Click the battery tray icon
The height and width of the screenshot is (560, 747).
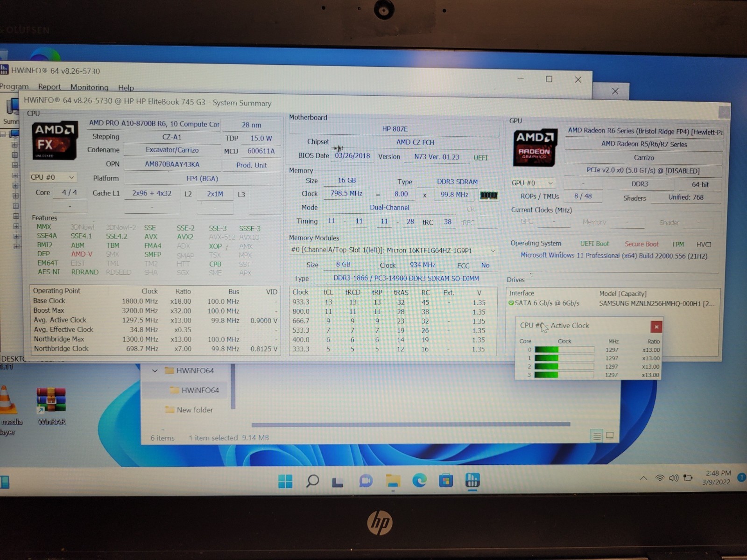click(688, 478)
